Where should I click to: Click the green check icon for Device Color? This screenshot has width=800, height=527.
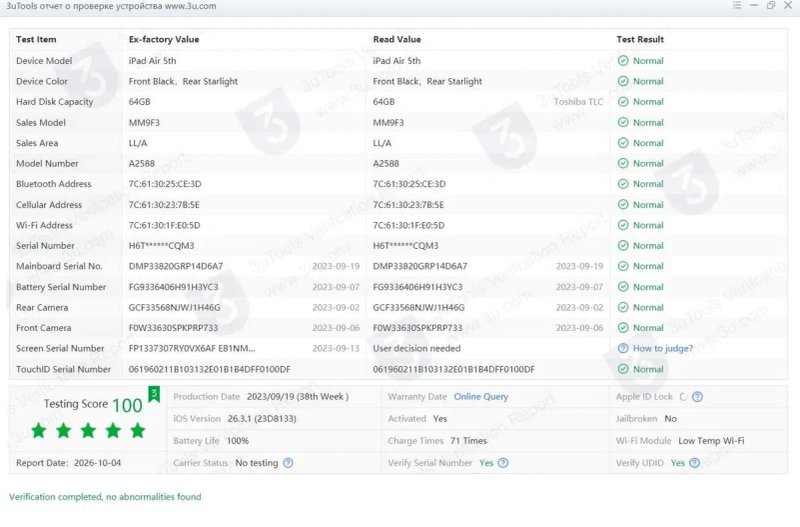point(623,81)
